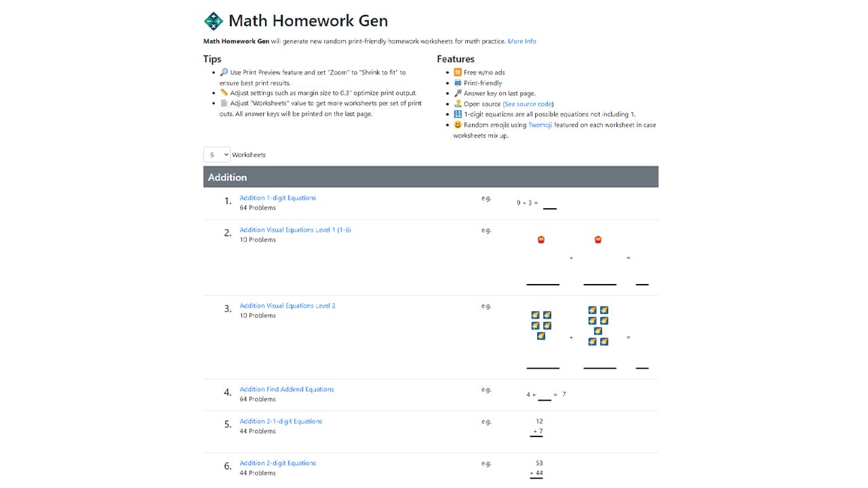This screenshot has width=868, height=488.
Task: Click the page icon beside Worksheets tip
Action: click(224, 102)
